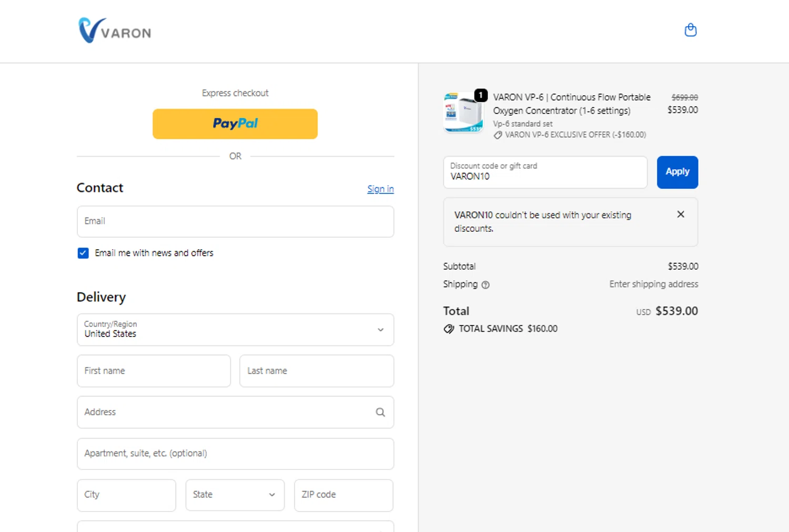Click the discount code or gift card field
Screen dimensions: 789x532
[545, 172]
